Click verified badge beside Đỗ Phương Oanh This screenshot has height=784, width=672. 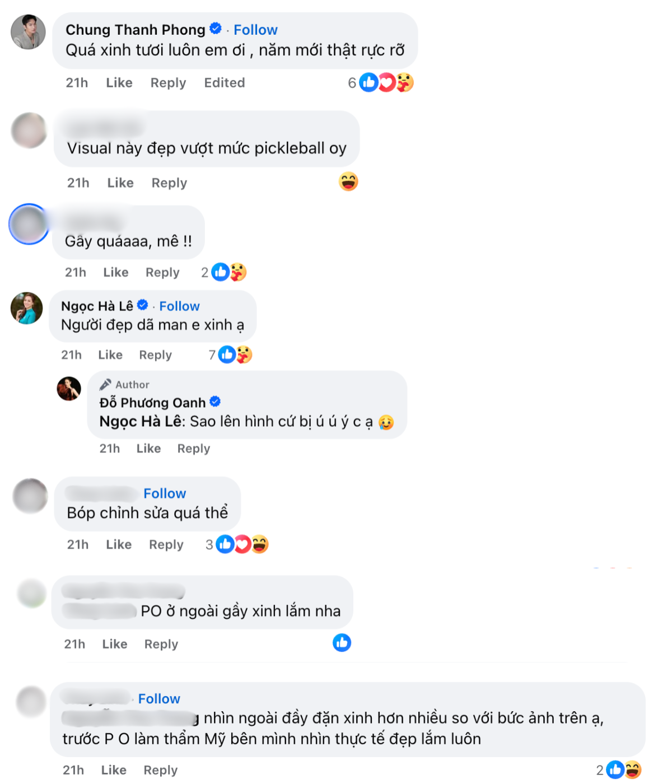(215, 402)
